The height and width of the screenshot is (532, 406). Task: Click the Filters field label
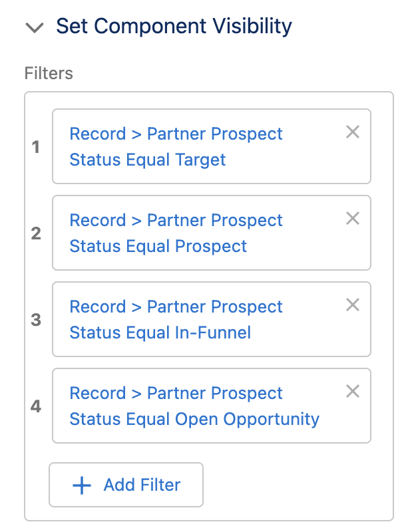coord(49,72)
